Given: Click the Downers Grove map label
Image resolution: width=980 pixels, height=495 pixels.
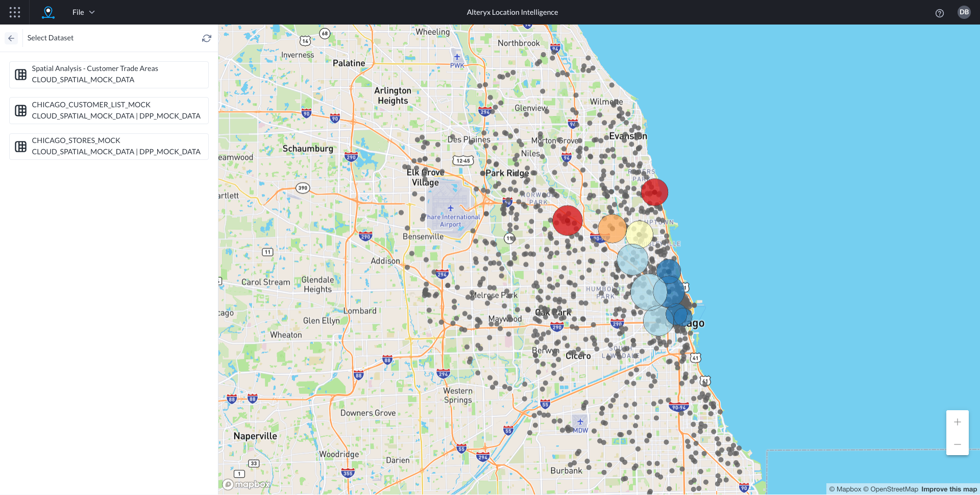Looking at the screenshot, I should (368, 413).
